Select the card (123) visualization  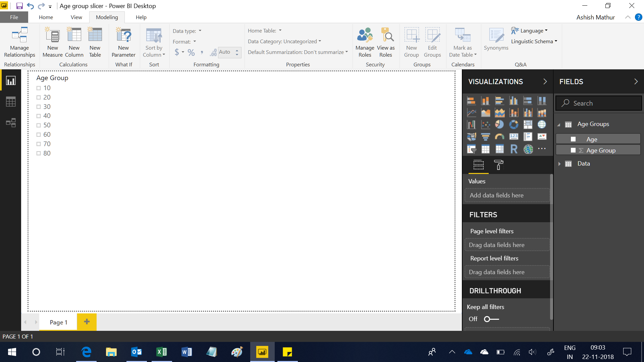point(514,136)
